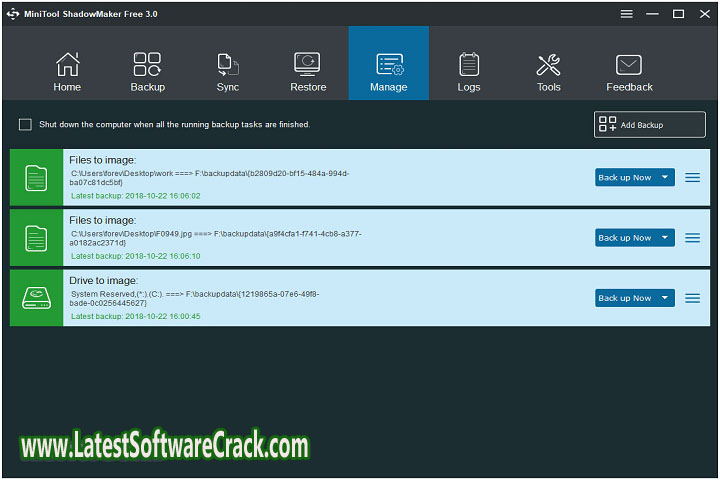Viewport: 720px width, 480px height.
Task: Select latest backup text 2018-10-22 16:06:10
Action: (x=135, y=256)
